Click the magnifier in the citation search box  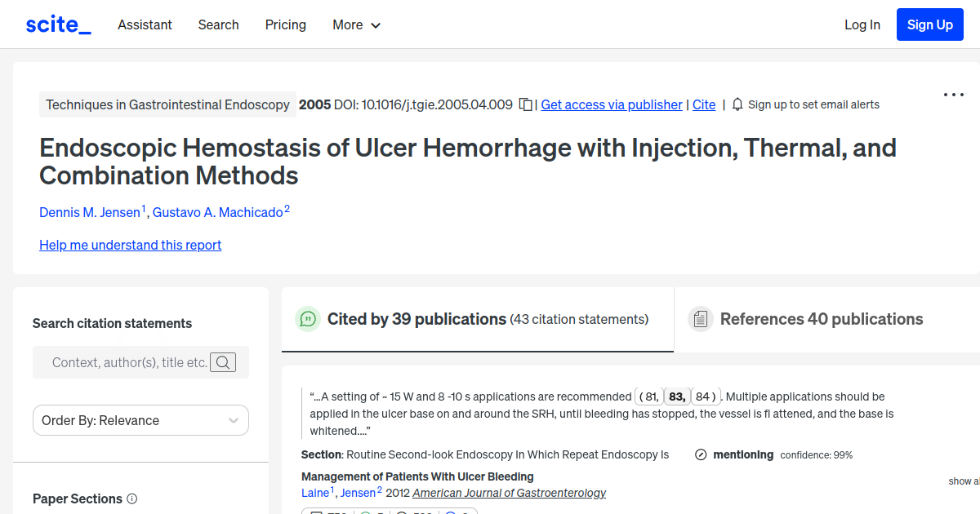(222, 362)
